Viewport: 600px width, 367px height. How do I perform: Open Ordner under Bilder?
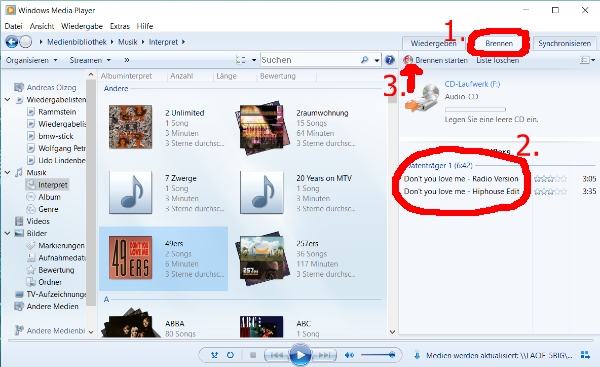(50, 282)
